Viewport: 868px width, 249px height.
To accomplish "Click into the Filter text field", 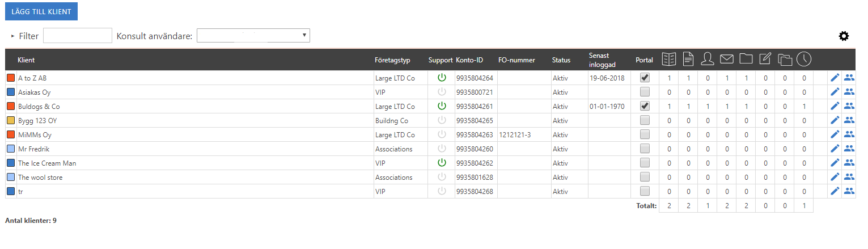I will [78, 36].
